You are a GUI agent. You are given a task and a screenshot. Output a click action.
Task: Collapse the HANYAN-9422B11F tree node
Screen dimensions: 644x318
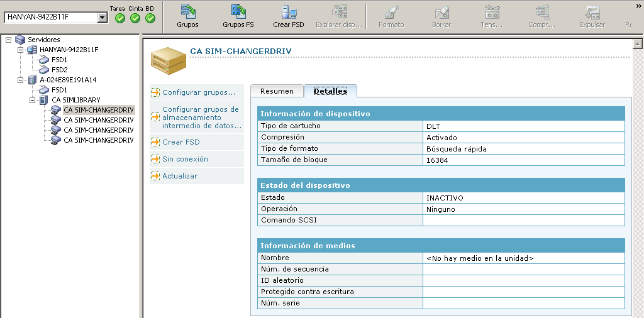21,50
